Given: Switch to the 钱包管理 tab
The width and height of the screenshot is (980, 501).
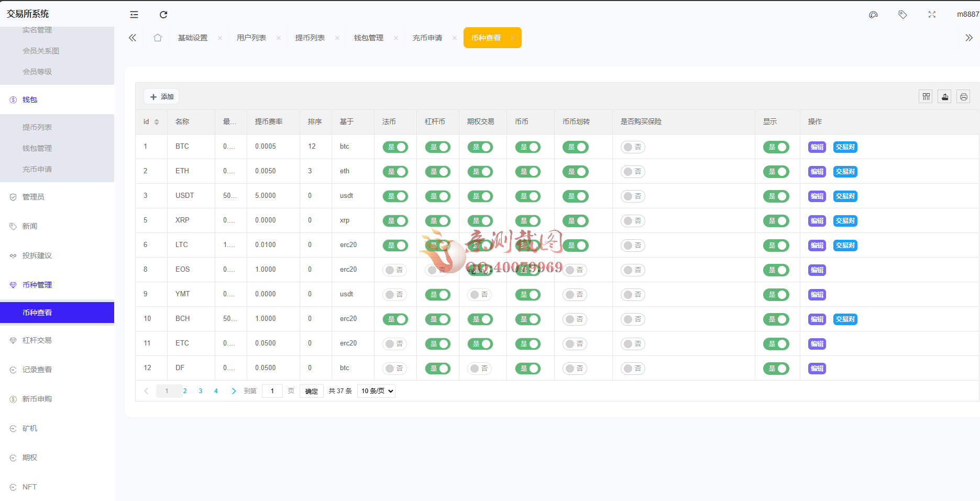Looking at the screenshot, I should [369, 38].
